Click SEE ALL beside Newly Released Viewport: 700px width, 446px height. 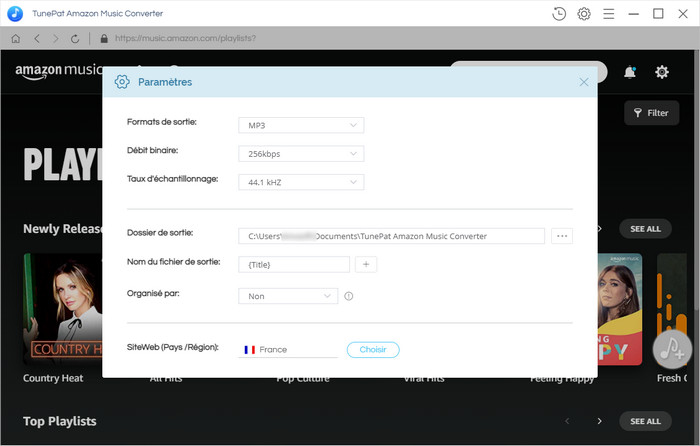[645, 229]
